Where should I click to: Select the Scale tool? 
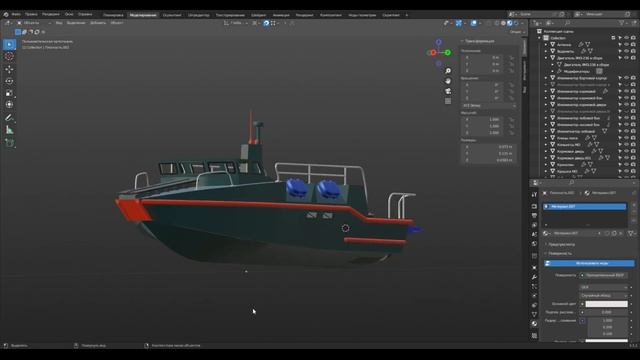[x=9, y=93]
